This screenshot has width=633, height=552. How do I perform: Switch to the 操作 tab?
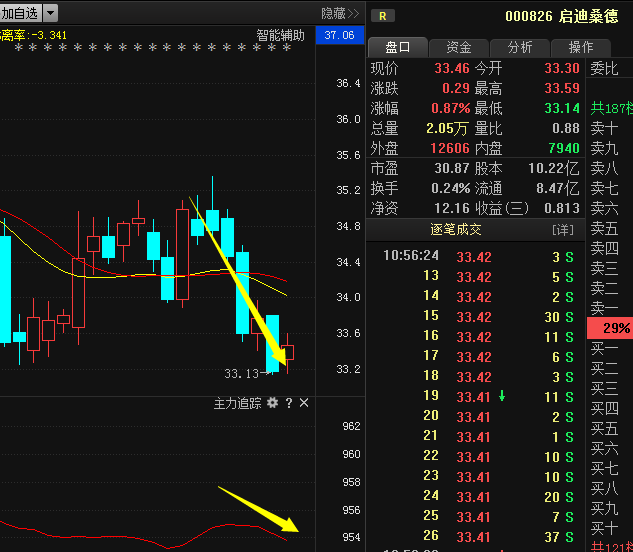581,47
